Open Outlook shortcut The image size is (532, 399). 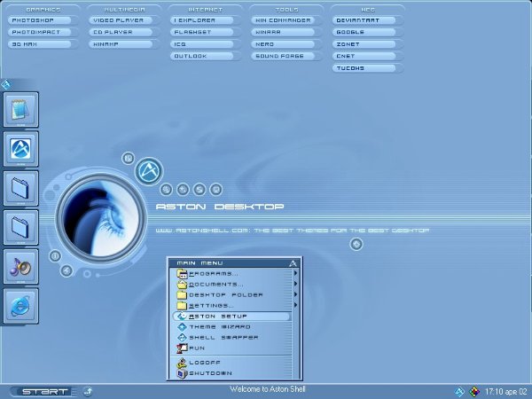[202, 56]
